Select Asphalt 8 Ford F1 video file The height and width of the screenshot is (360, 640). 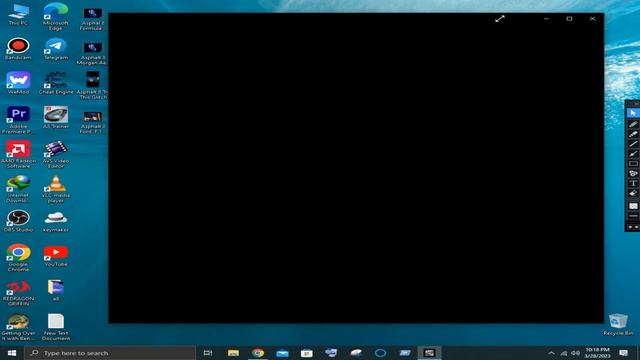click(x=93, y=122)
